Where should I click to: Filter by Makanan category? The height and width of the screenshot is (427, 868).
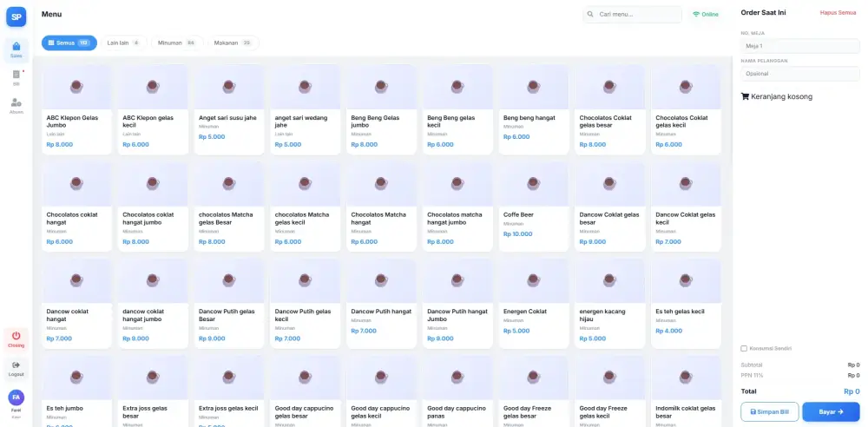point(233,43)
